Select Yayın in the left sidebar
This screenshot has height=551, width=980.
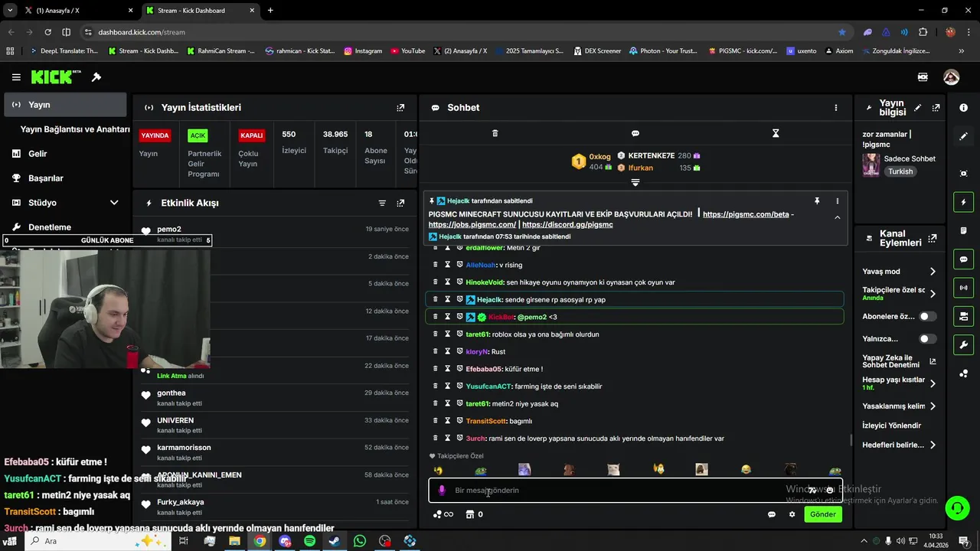(x=65, y=105)
